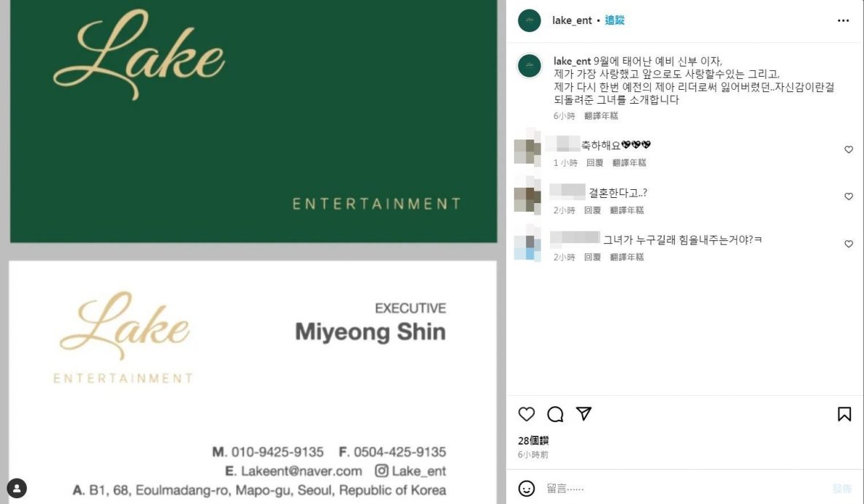Reply to the 축하해요 comment

[x=595, y=162]
